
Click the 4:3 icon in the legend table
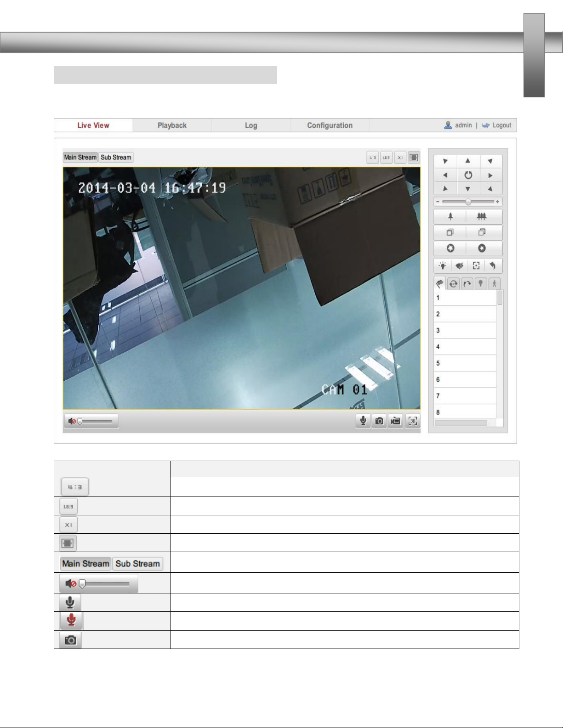pyautogui.click(x=75, y=487)
